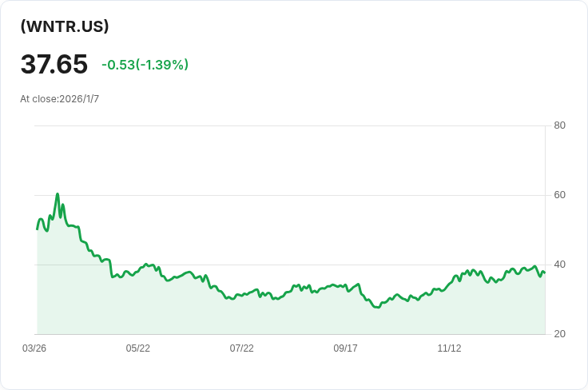Select the 03/26 date axis label
This screenshot has height=390, width=588.
click(34, 348)
